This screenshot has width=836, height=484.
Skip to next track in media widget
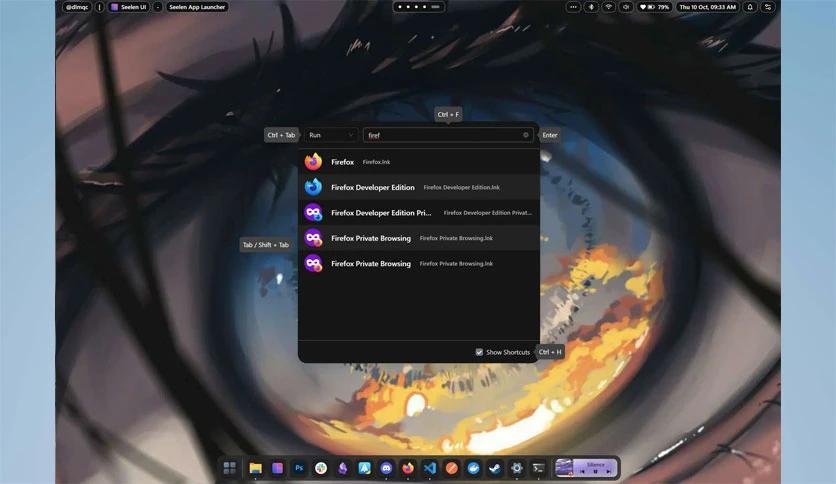tap(608, 472)
